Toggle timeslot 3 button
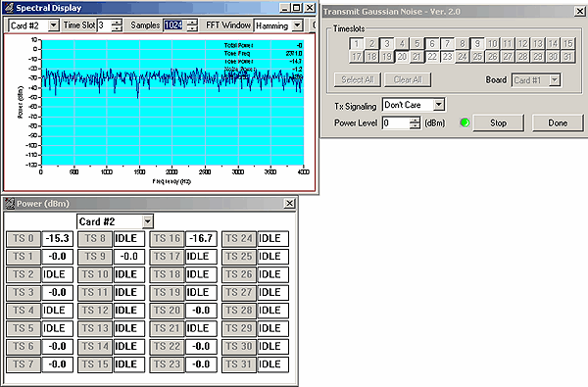 [x=387, y=43]
